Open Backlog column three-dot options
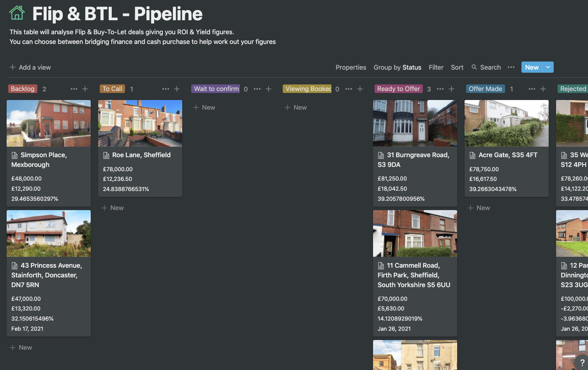Screen dimensions: 588x370 coord(74,89)
